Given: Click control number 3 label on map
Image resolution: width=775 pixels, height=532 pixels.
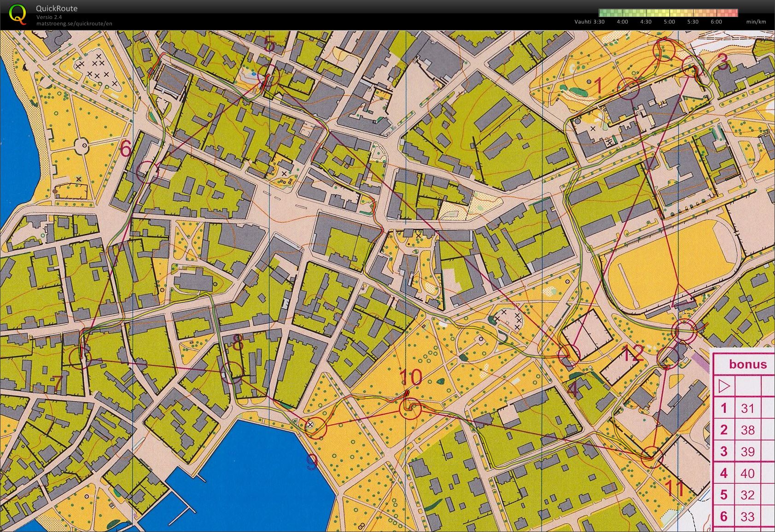Looking at the screenshot, I should [x=723, y=62].
